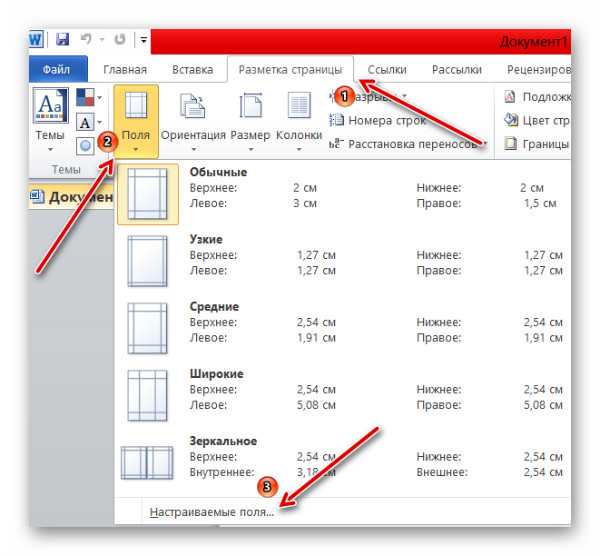The width and height of the screenshot is (600, 556).
Task: Open theme fonts icon
Action: (85, 122)
